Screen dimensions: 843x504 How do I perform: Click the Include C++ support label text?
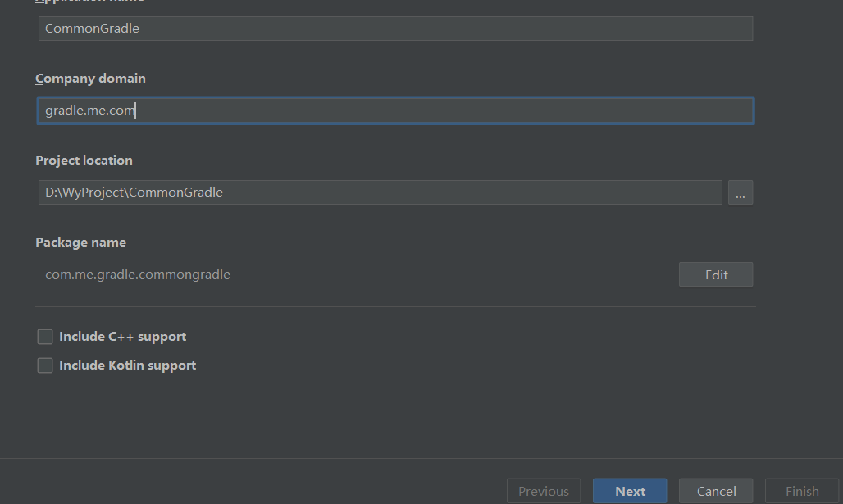122,337
